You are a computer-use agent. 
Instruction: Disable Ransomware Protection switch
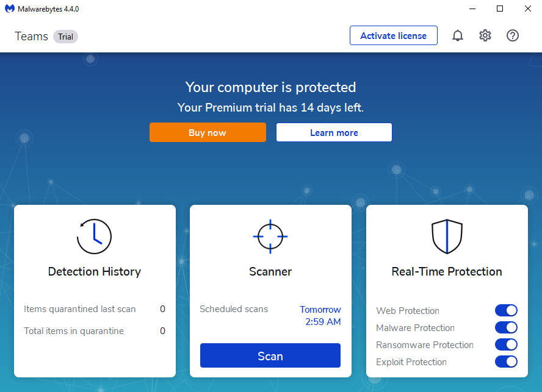coord(506,344)
